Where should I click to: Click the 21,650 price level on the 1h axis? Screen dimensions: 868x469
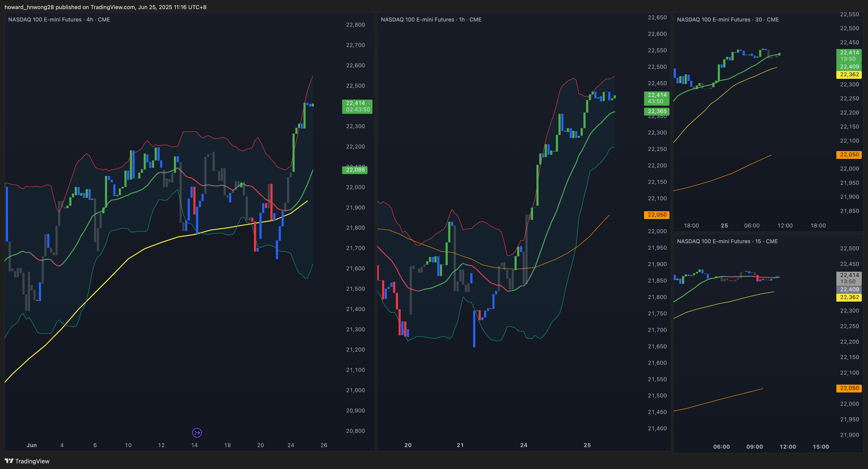657,346
